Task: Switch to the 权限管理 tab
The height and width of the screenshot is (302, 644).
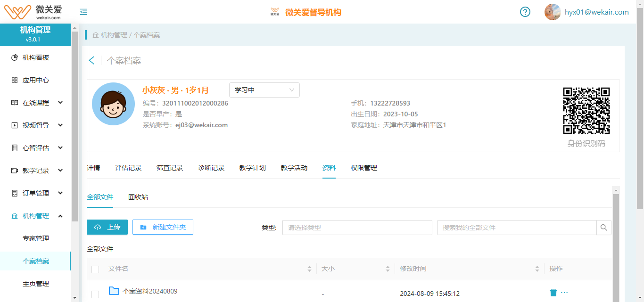Action: coord(364,168)
